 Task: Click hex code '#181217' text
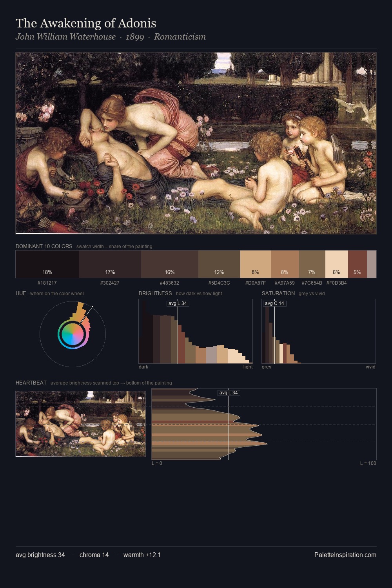47,283
